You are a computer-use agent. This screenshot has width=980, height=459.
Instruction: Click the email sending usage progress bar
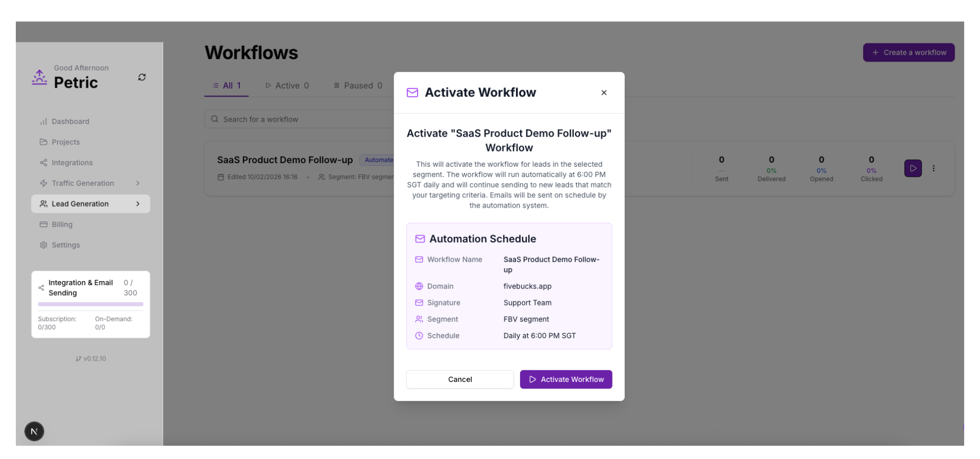coord(90,304)
